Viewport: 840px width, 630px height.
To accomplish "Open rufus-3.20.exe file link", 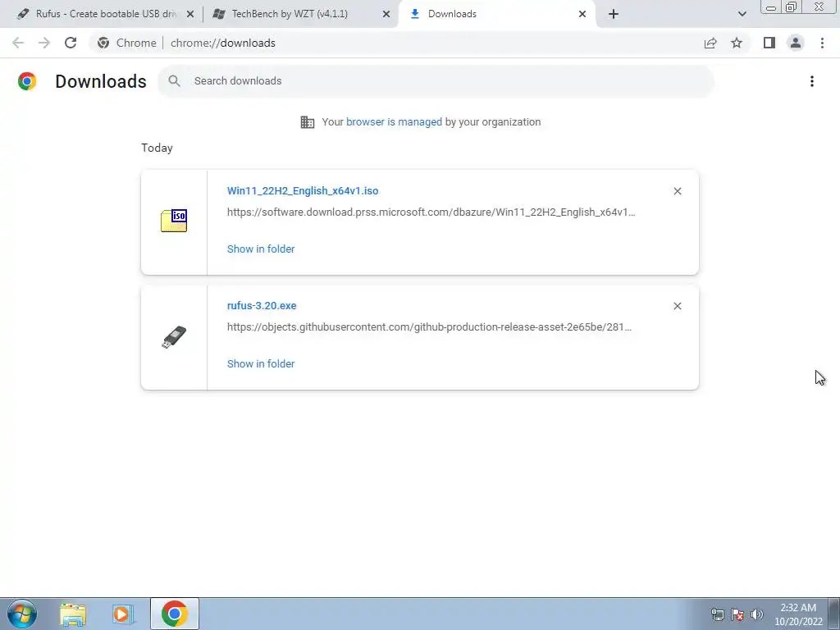I will point(262,305).
